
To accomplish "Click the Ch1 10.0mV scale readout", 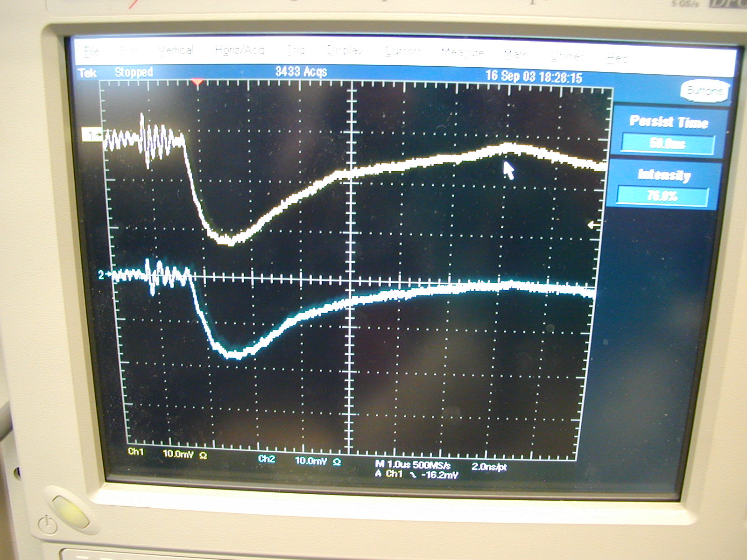I will pos(168,453).
